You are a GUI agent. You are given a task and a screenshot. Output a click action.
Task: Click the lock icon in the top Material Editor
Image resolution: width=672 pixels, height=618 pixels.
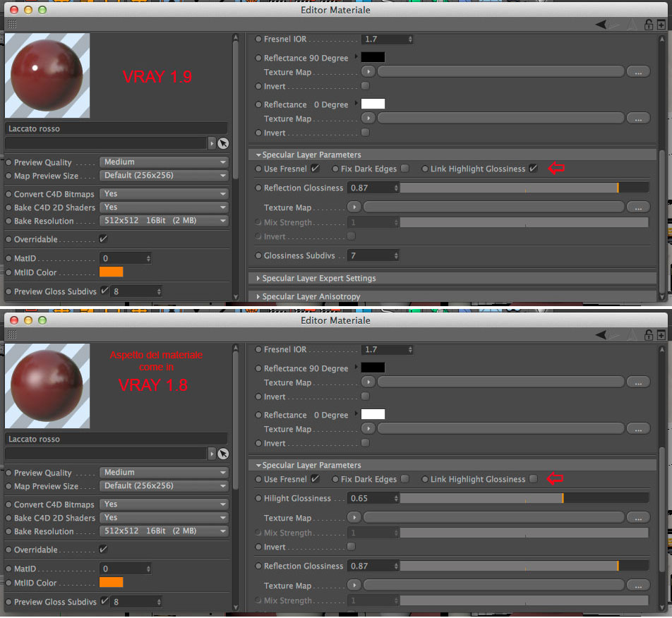click(649, 25)
